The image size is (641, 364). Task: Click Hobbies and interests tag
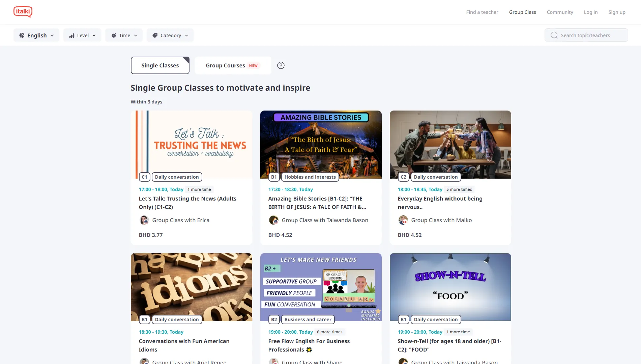[x=310, y=177]
